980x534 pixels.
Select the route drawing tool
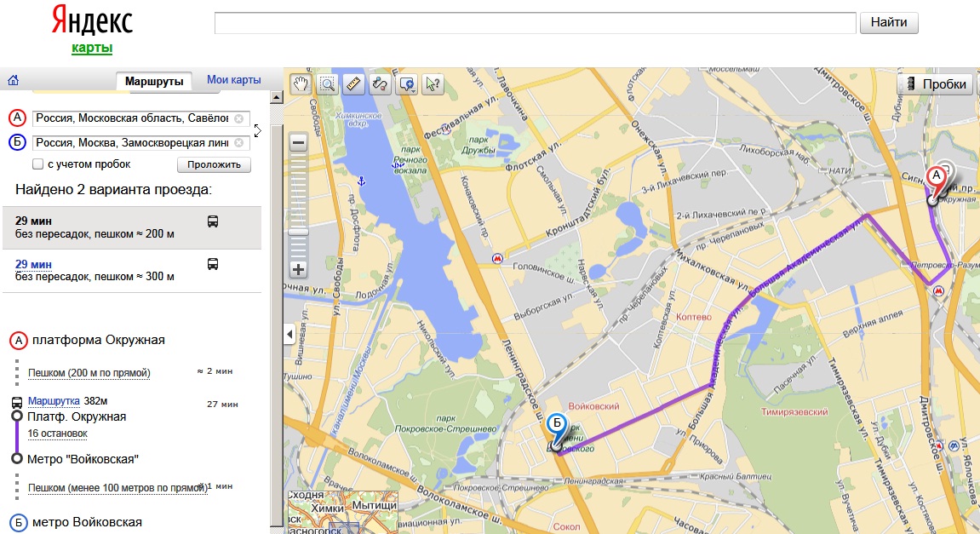point(380,83)
